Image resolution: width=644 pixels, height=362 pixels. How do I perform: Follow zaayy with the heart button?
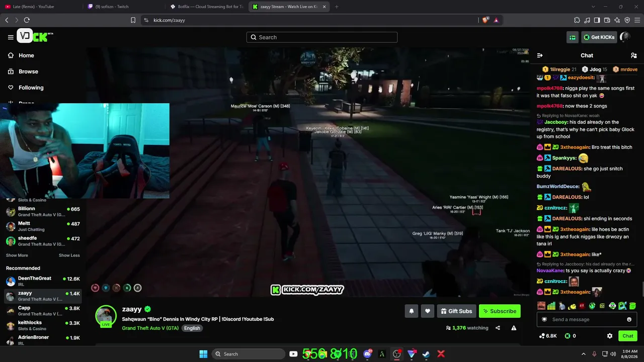pyautogui.click(x=428, y=311)
